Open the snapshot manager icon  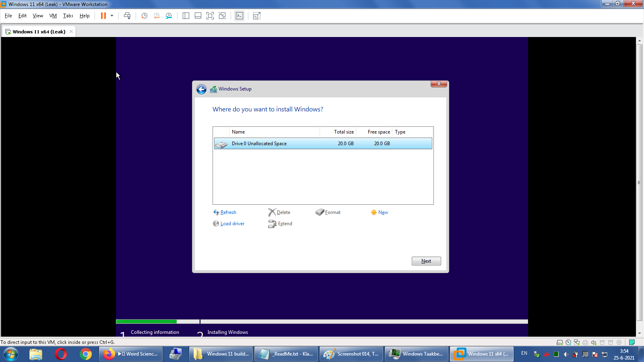point(169,16)
